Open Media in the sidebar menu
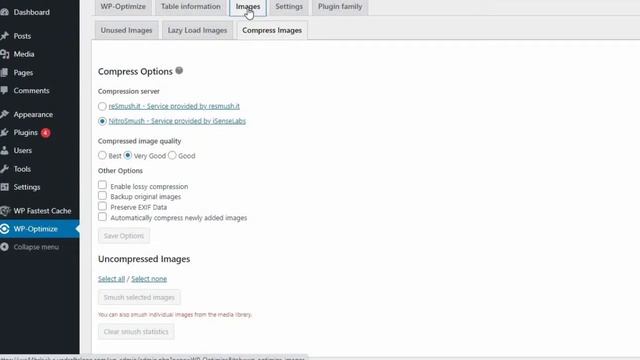Viewport: 640px width, 360px height. point(24,54)
